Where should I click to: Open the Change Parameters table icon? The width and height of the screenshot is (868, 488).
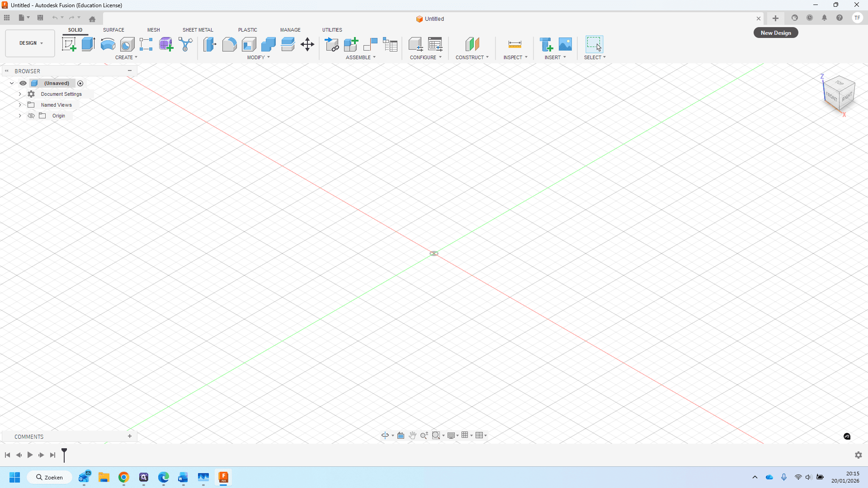click(435, 44)
